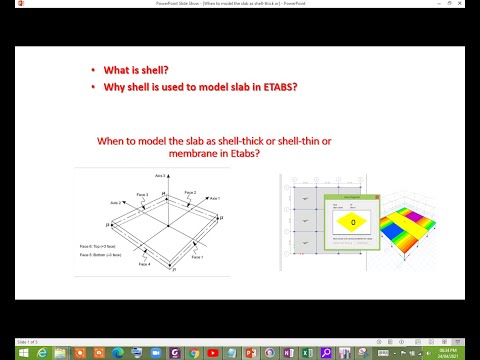Switch to Slide Sorter view in status bar
This screenshot has width=480, height=360.
431,342
